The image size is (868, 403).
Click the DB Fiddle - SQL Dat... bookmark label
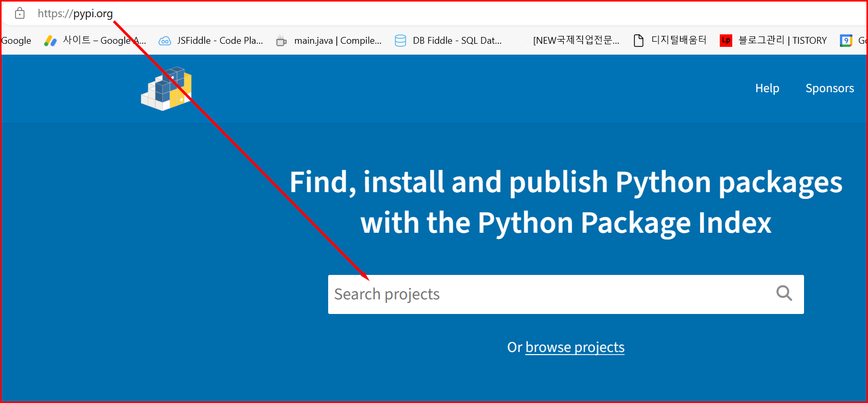click(x=457, y=41)
